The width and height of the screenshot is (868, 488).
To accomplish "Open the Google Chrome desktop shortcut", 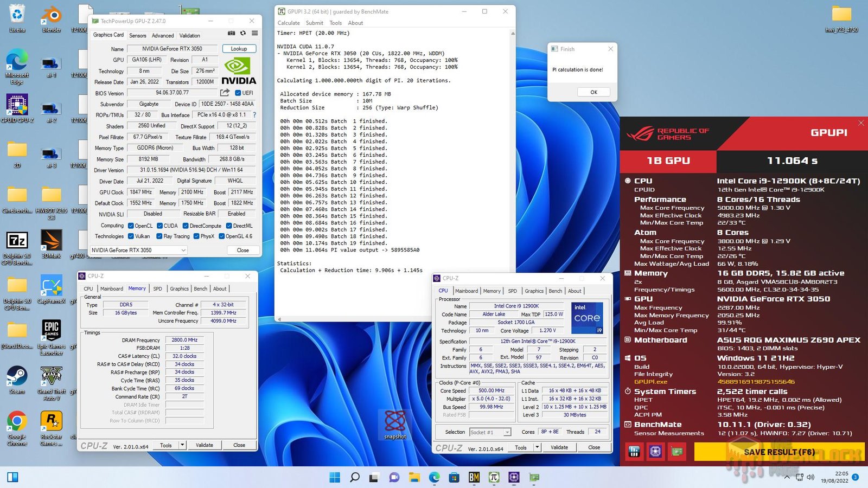I will tap(17, 428).
